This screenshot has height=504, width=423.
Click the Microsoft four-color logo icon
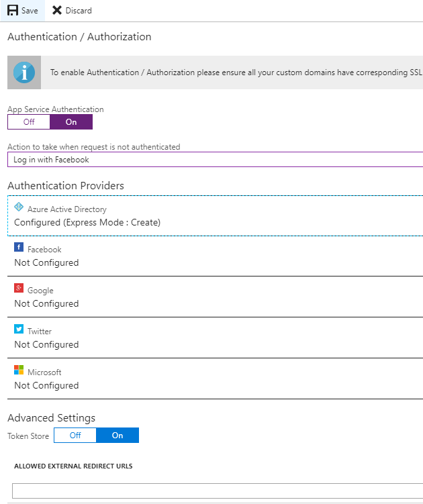19,370
